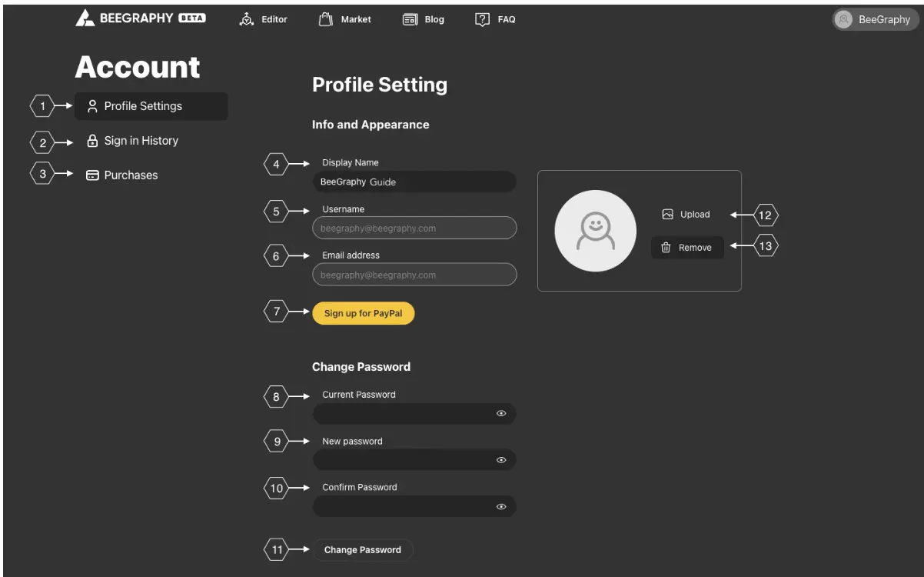Click the Sign up for PayPal button
Viewport: 924px width, 577px height.
363,312
